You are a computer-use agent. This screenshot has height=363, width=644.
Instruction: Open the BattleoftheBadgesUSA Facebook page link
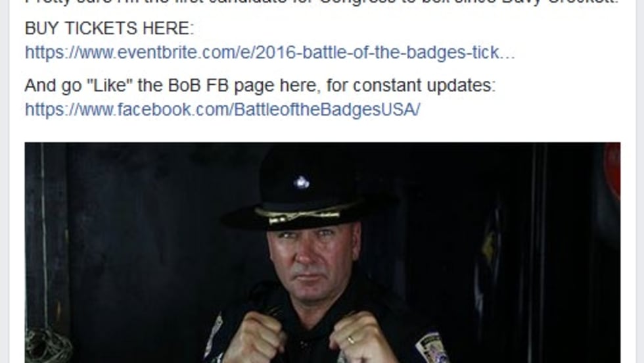click(222, 110)
